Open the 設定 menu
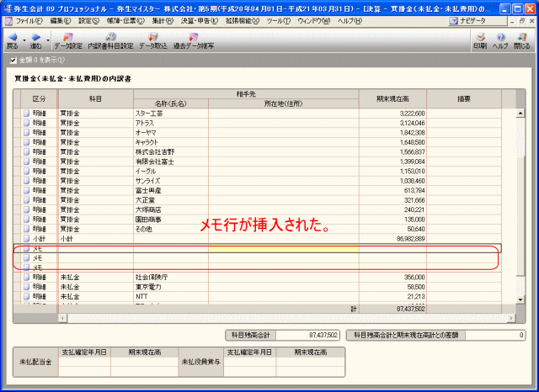 click(x=88, y=21)
